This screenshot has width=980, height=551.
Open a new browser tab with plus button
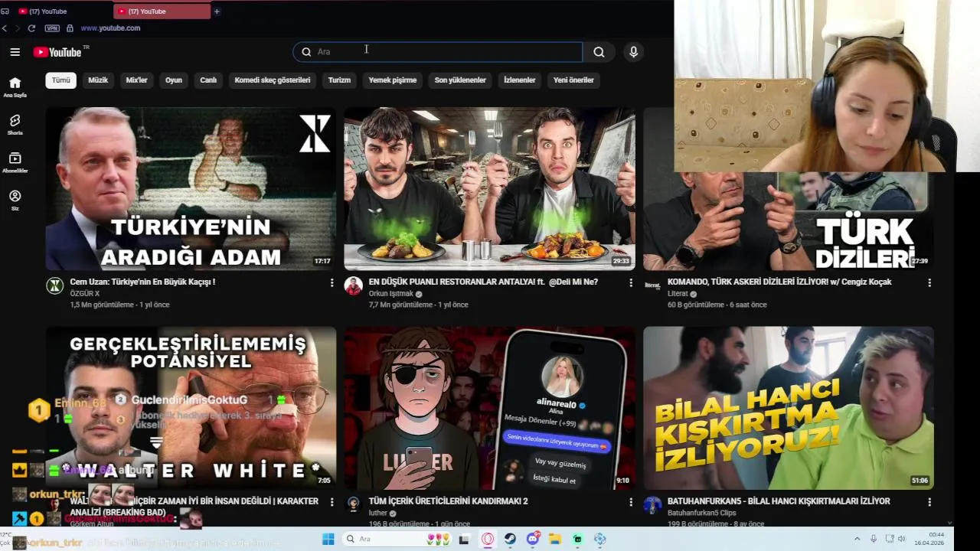point(217,11)
